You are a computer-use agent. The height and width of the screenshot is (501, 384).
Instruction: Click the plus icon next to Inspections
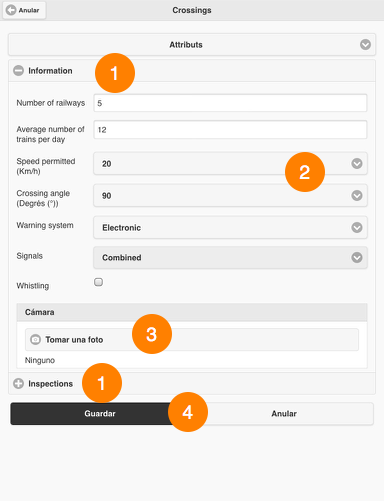(x=18, y=384)
